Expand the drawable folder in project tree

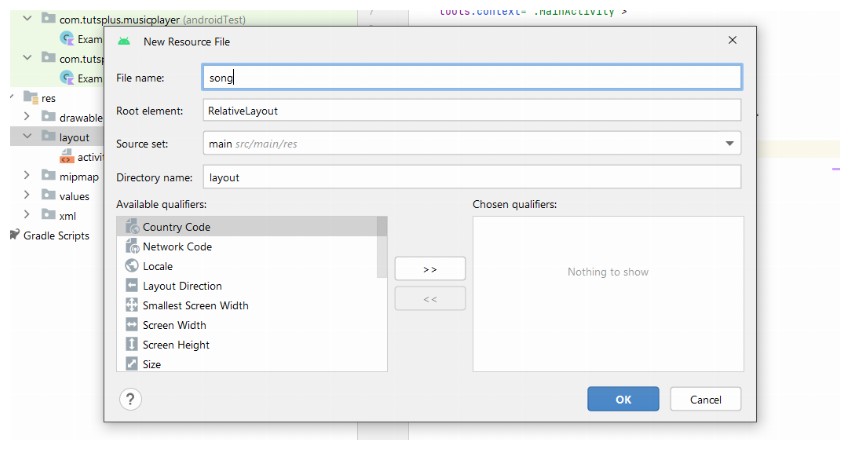point(27,117)
